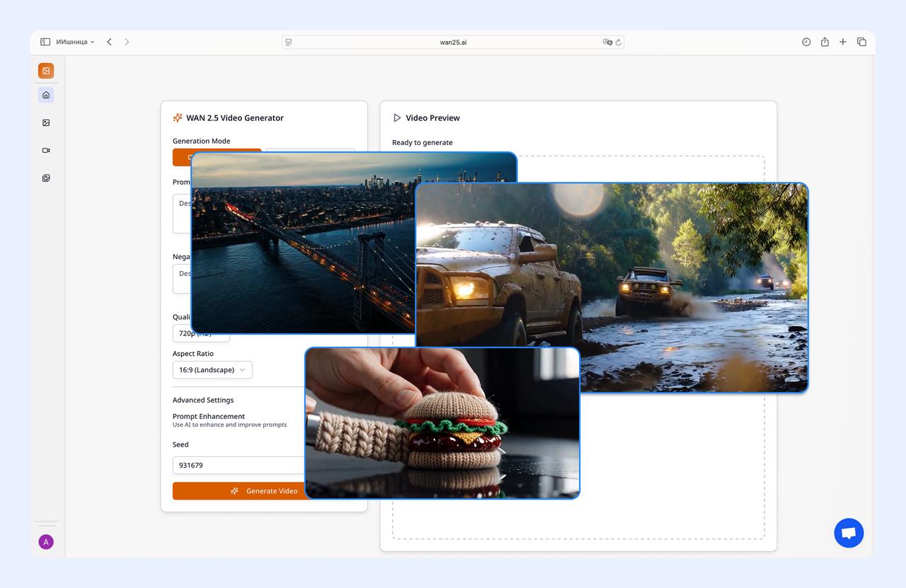The width and height of the screenshot is (906, 588).
Task: Click the "Aspect Ratio" label
Action: [x=193, y=353]
